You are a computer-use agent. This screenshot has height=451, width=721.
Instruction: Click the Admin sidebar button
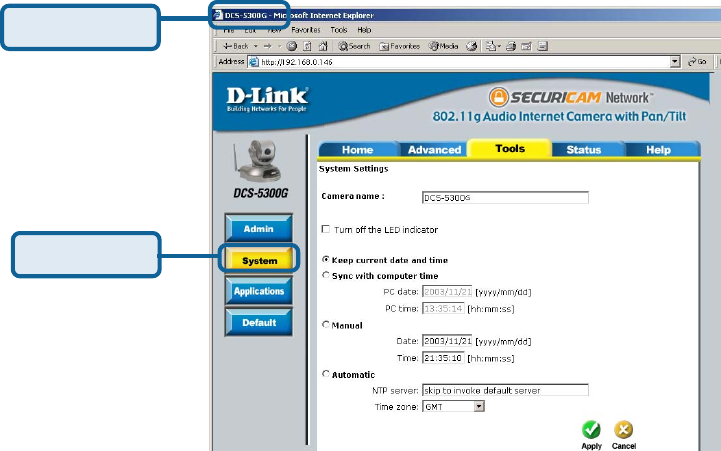coord(258,228)
